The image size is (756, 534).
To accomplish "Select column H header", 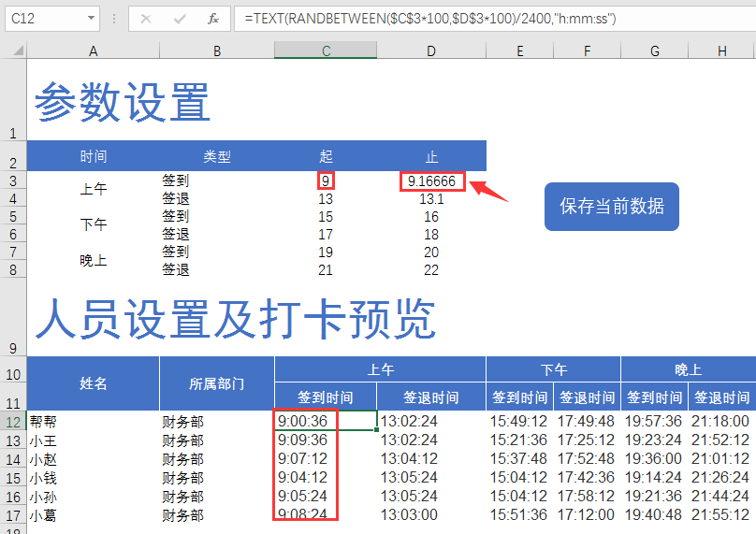I will click(721, 51).
